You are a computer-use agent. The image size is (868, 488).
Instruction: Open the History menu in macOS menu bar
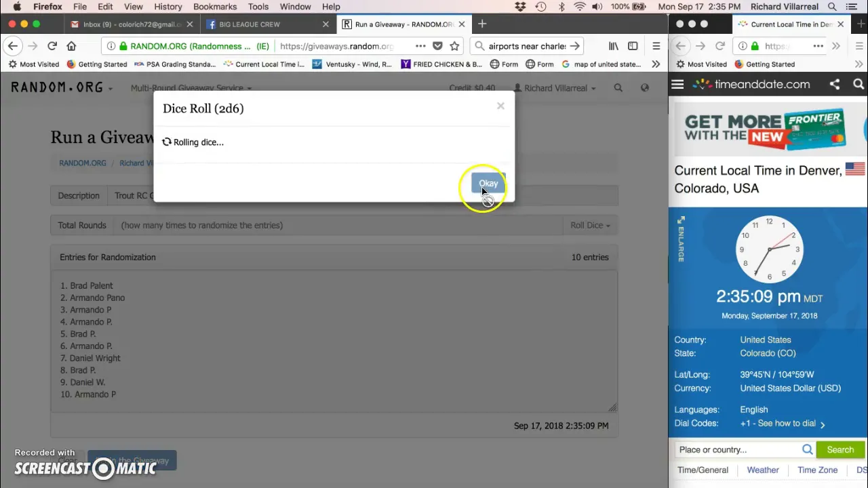(x=167, y=7)
